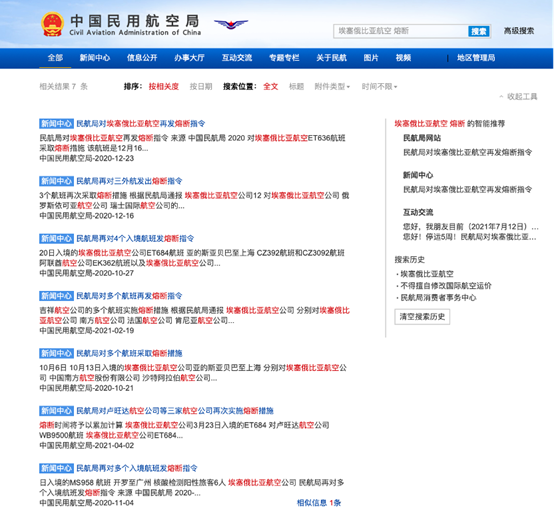Image resolution: width=554 pixels, height=526 pixels.
Task: Select the 全部 navigation tab
Action: pos(55,58)
